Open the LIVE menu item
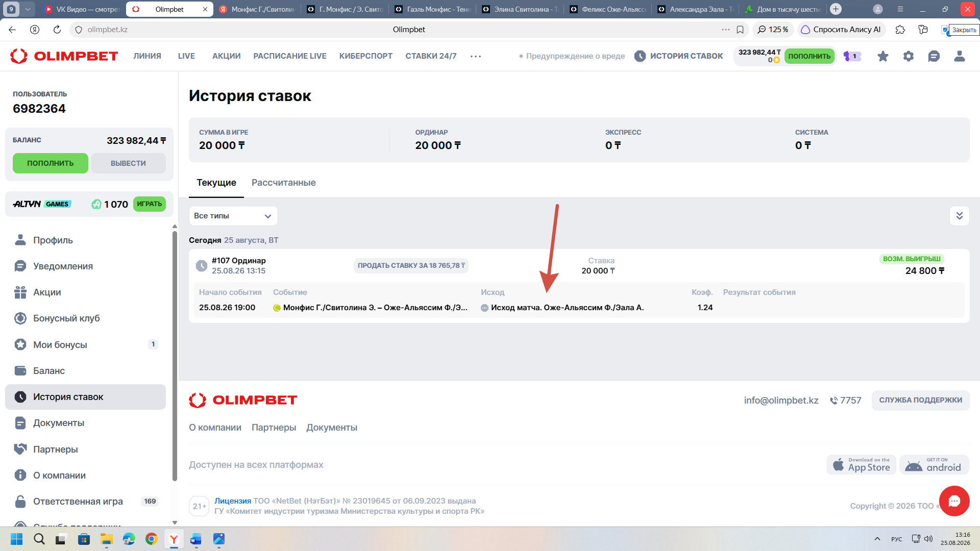The image size is (980, 551). click(x=186, y=56)
